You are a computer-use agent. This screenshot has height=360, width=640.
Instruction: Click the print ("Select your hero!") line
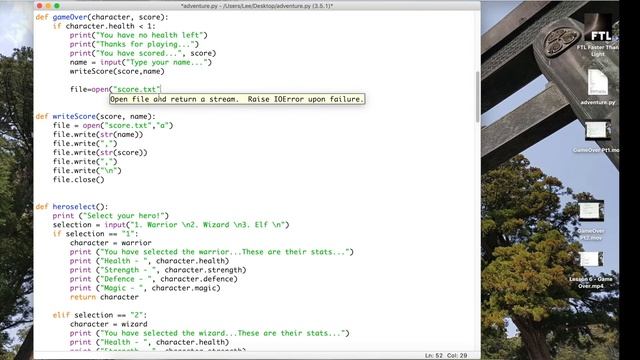coord(110,216)
